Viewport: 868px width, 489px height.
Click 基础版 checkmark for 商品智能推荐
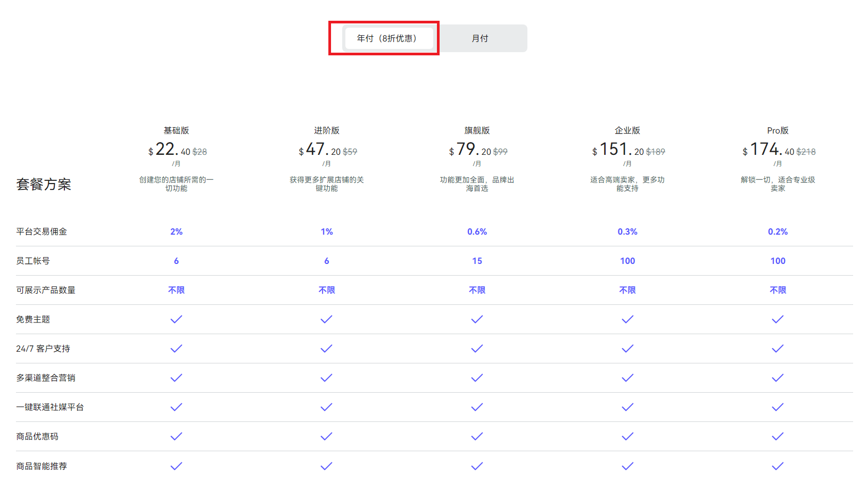click(x=176, y=466)
